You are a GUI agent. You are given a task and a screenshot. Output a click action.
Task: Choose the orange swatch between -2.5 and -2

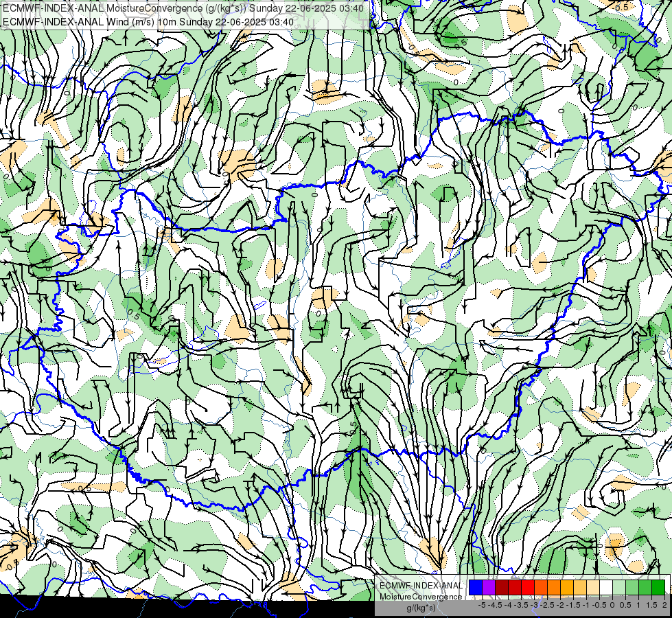554,588
